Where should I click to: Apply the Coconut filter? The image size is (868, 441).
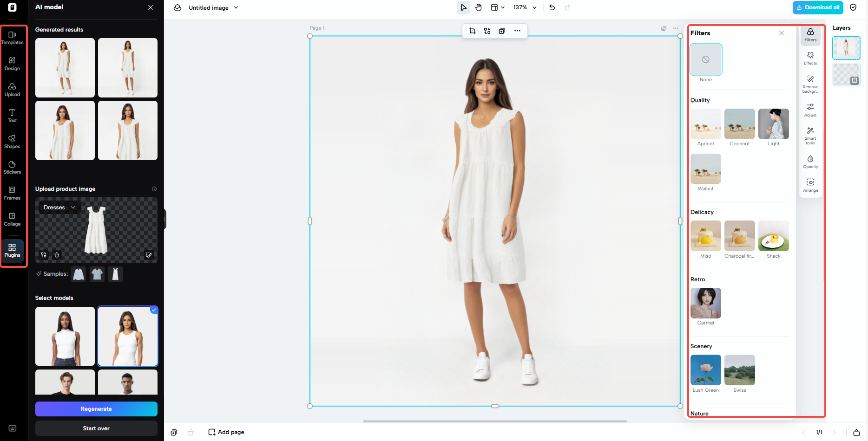(740, 124)
